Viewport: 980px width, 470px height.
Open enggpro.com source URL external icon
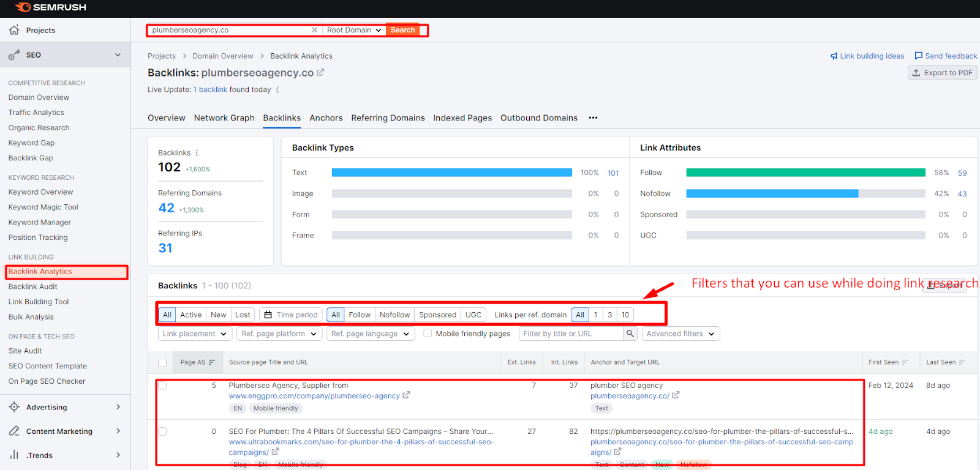coord(406,395)
